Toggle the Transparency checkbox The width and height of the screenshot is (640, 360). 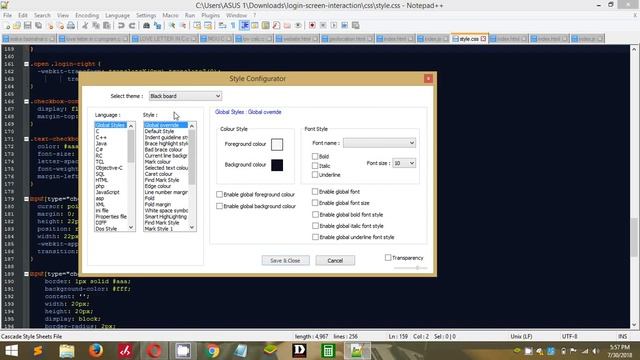pyautogui.click(x=388, y=258)
